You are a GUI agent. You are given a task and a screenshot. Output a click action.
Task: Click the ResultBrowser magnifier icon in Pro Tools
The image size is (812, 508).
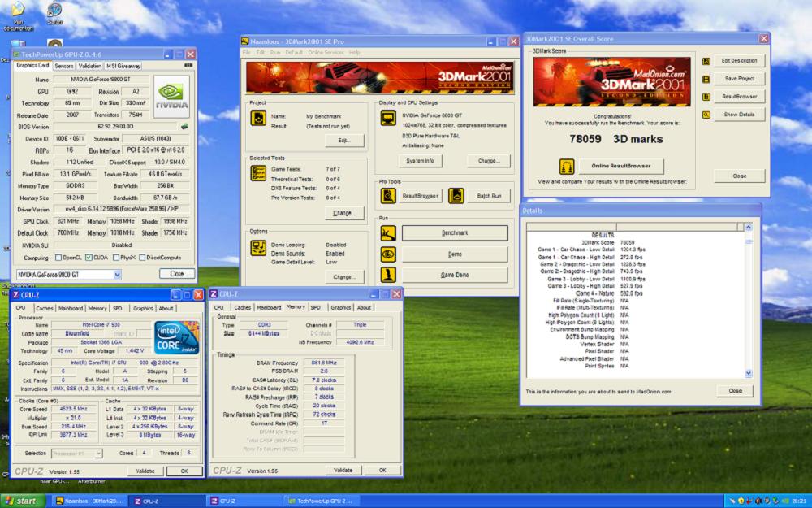[388, 195]
